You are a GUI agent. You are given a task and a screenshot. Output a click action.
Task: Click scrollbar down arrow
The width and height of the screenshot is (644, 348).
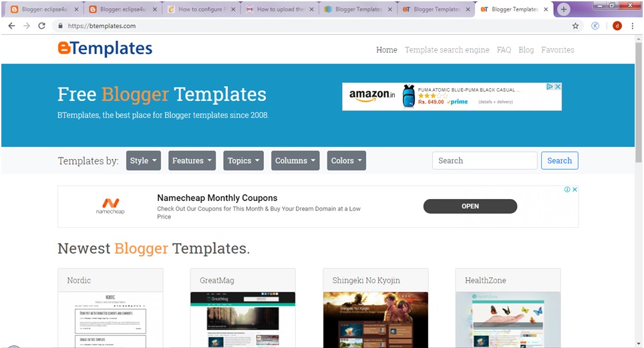(x=638, y=344)
